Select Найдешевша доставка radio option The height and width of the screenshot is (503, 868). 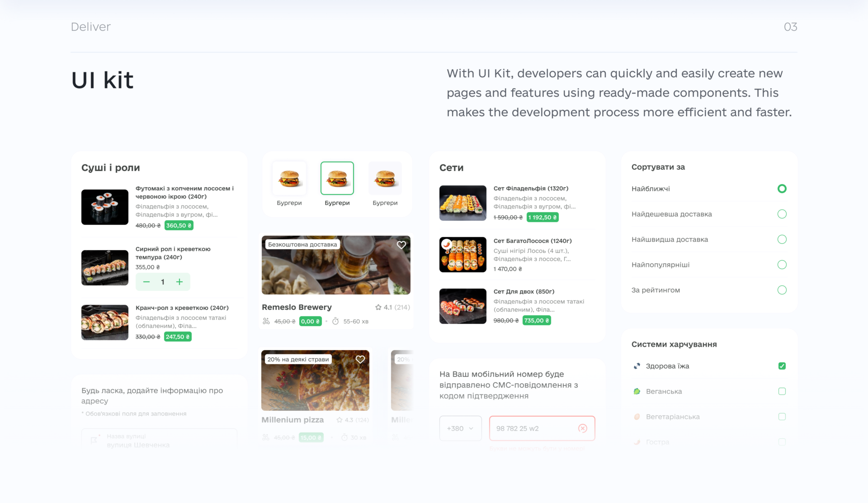(x=782, y=214)
